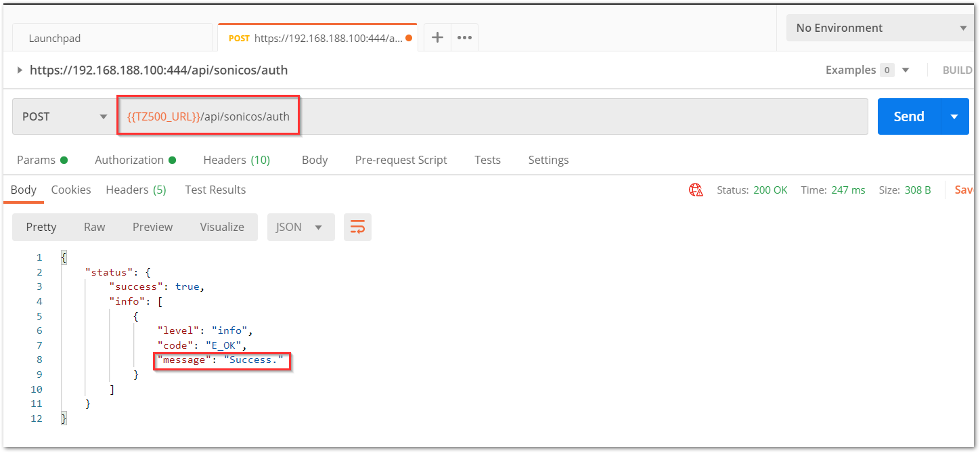Switch to the Launchpad tab
The width and height of the screenshot is (980, 453).
point(112,38)
